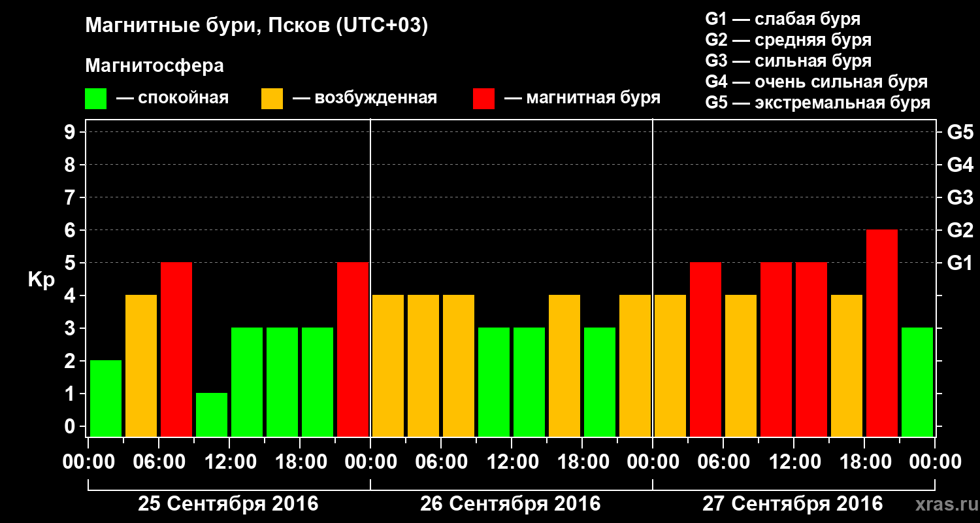Click the green Kp 2 bar on 25 September
The height and width of the screenshot is (523, 980).
pyautogui.click(x=106, y=398)
